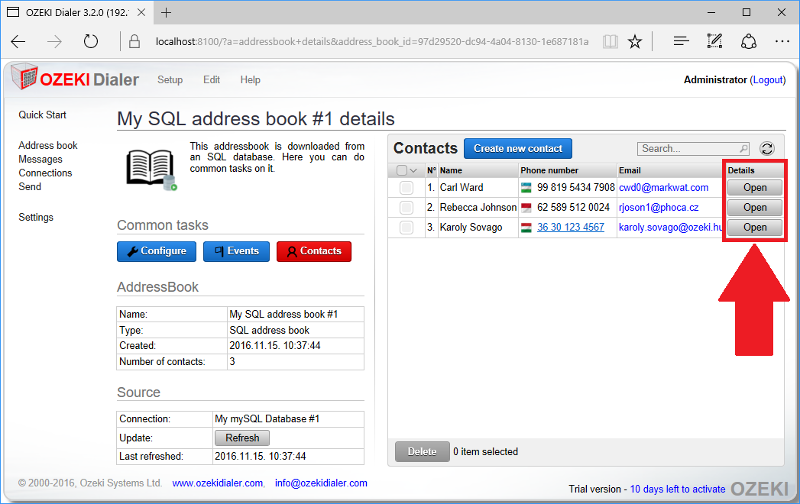
Task: Tick the checkbox for Rebecca Johnson
Action: point(406,208)
